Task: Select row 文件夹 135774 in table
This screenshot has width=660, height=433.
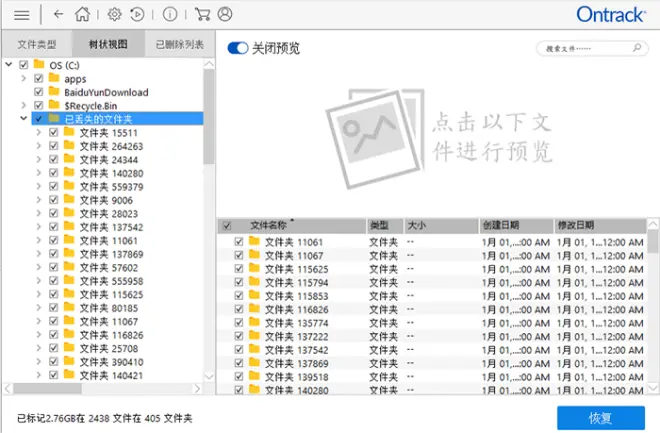Action: coord(431,323)
